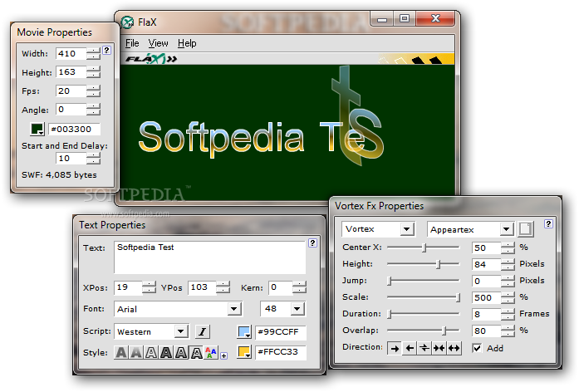
Task: Click the Jump slider handle
Action: pyautogui.click(x=390, y=281)
